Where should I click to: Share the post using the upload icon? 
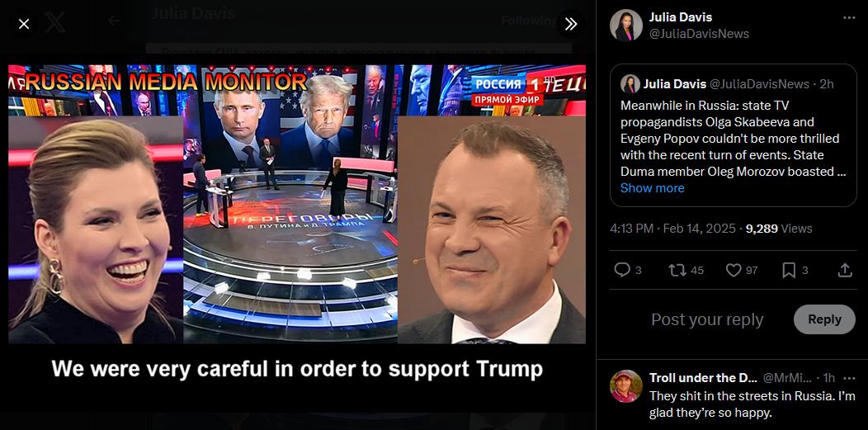tap(844, 270)
